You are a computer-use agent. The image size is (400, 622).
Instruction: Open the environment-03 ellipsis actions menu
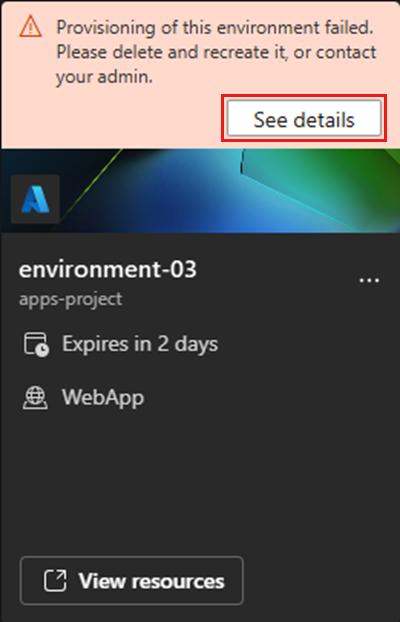point(369,280)
